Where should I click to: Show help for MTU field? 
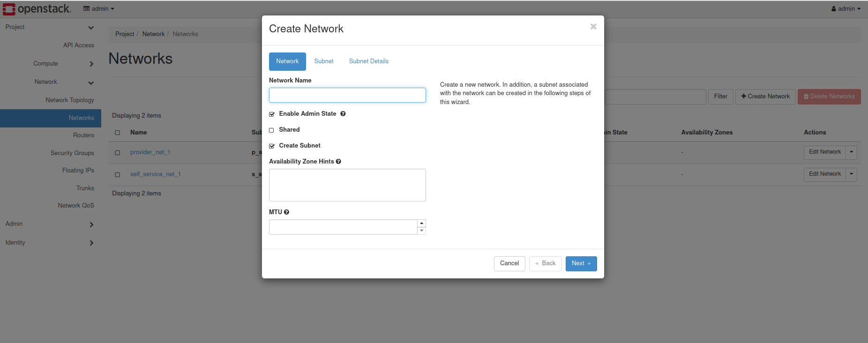(286, 212)
